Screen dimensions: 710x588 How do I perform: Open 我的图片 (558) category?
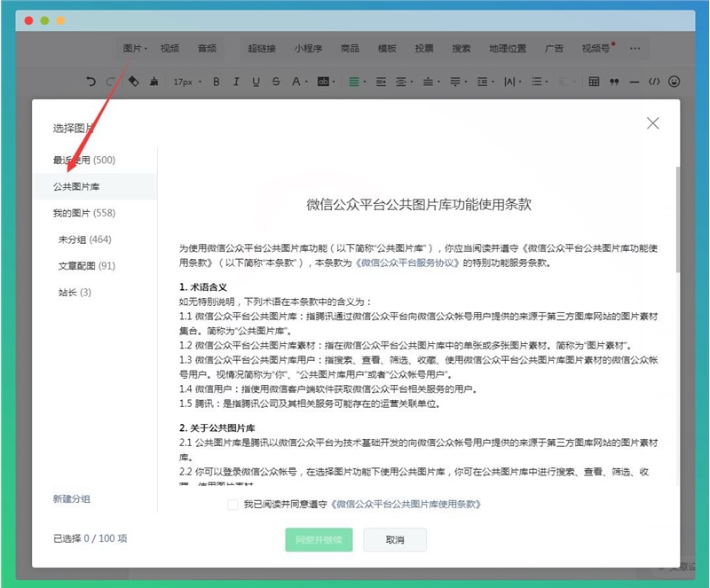point(84,213)
